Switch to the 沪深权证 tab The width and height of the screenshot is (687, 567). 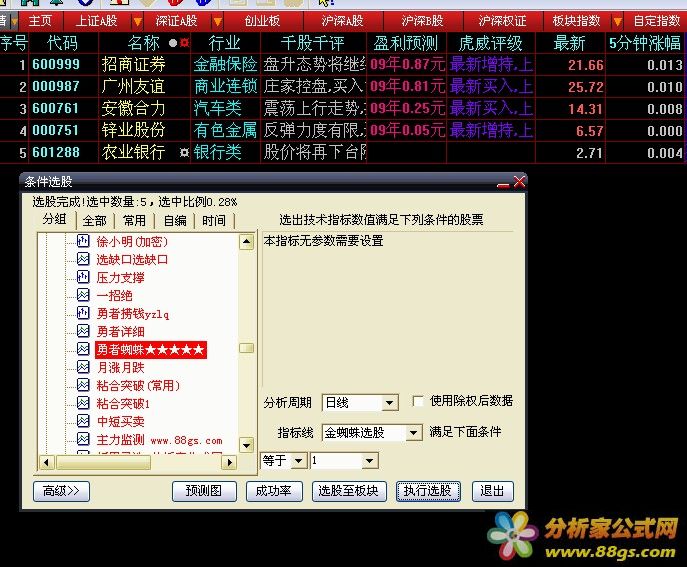[503, 21]
